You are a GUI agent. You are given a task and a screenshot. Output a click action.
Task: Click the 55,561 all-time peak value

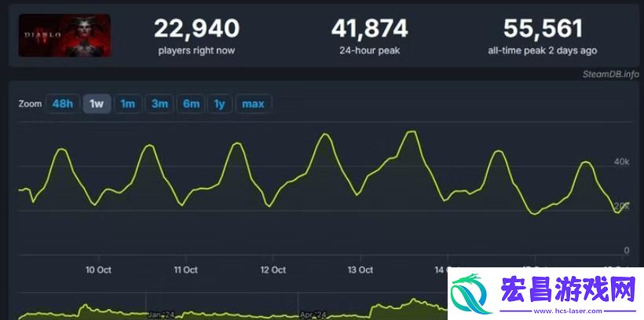pyautogui.click(x=543, y=29)
